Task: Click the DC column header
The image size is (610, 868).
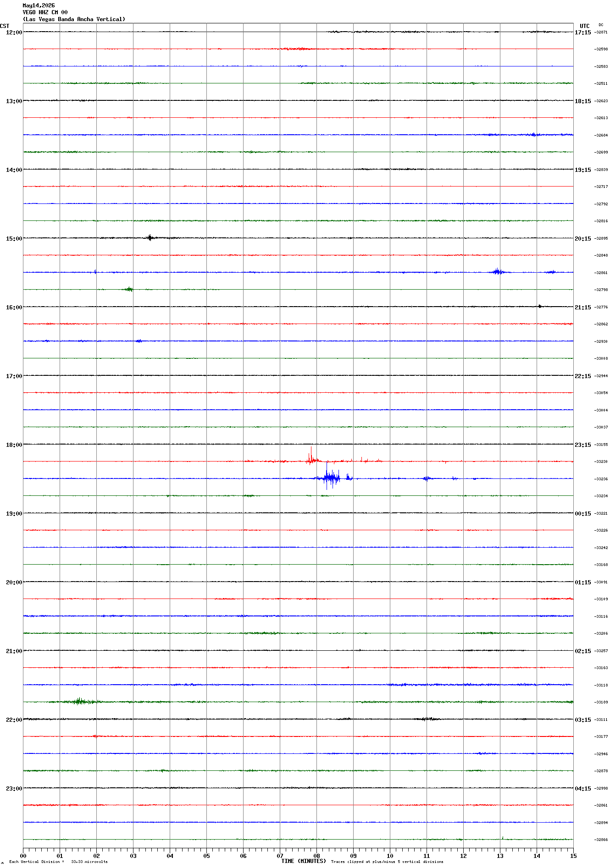Action: (601, 25)
